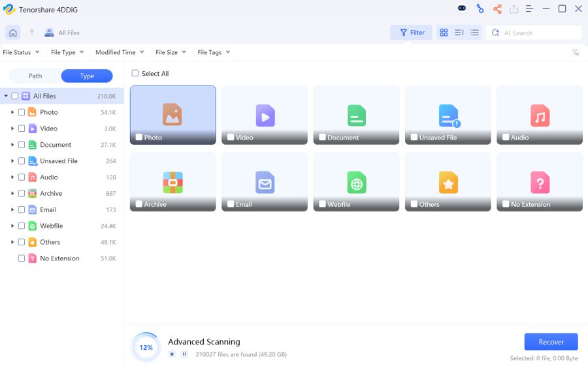Open the Others category card
Image resolution: width=588 pixels, height=368 pixels.
click(448, 182)
